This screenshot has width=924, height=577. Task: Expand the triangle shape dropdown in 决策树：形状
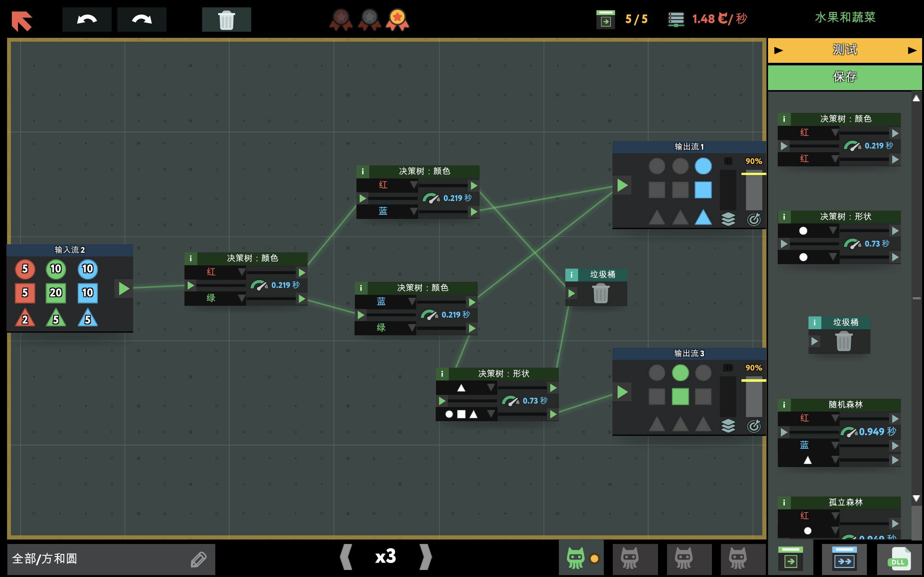point(491,388)
